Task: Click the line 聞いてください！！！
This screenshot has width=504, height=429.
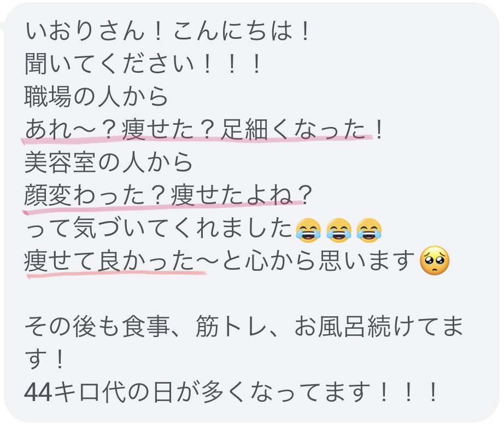Action: pos(143,64)
